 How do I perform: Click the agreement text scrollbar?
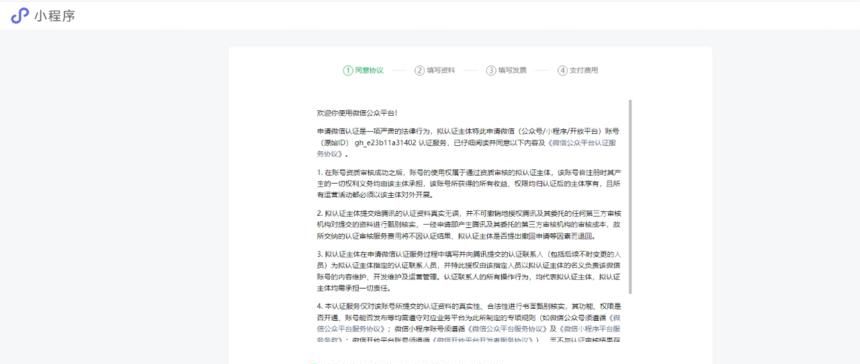[630, 196]
